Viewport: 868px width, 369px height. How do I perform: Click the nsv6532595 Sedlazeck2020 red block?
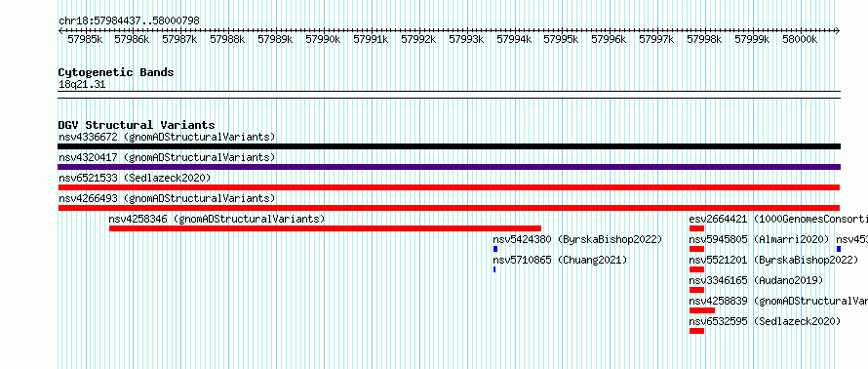click(x=696, y=331)
